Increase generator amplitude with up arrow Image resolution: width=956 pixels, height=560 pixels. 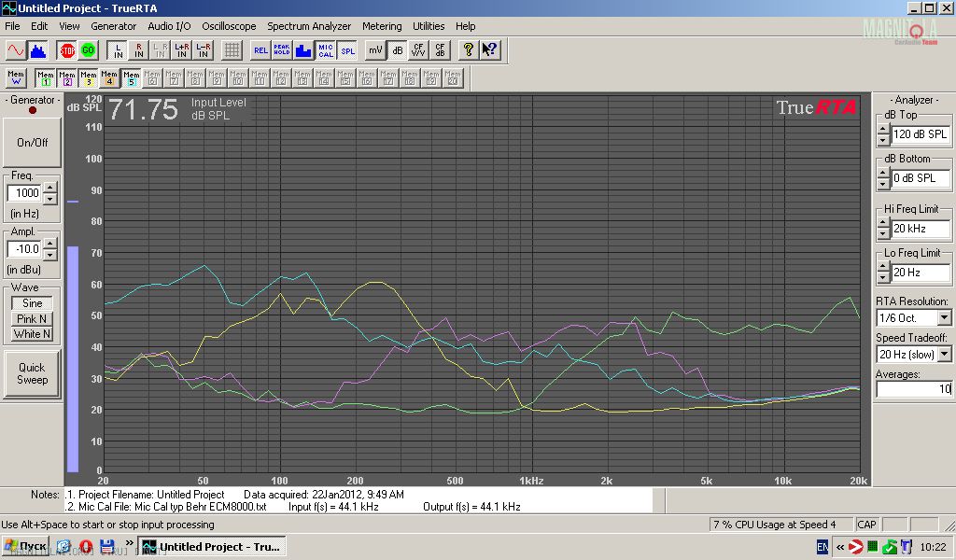click(50, 244)
